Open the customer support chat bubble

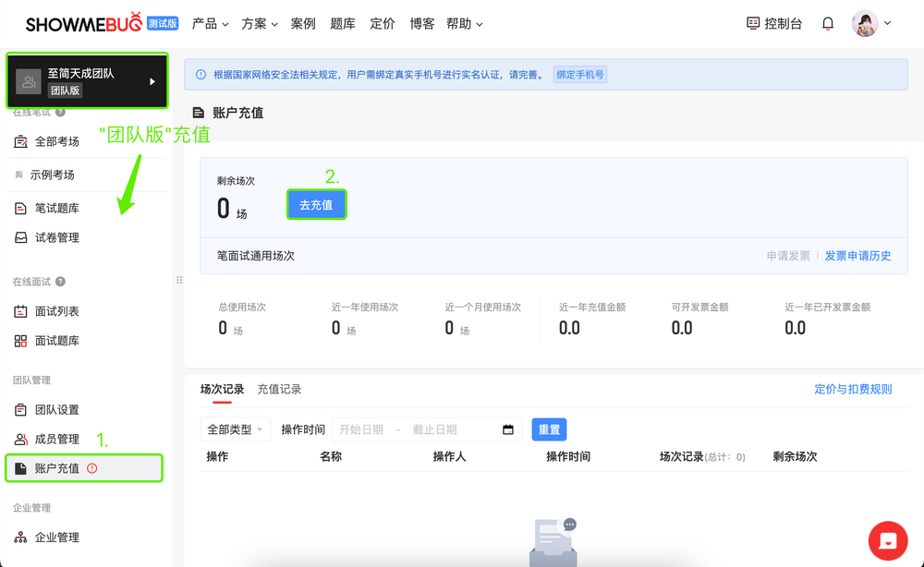(x=886, y=540)
